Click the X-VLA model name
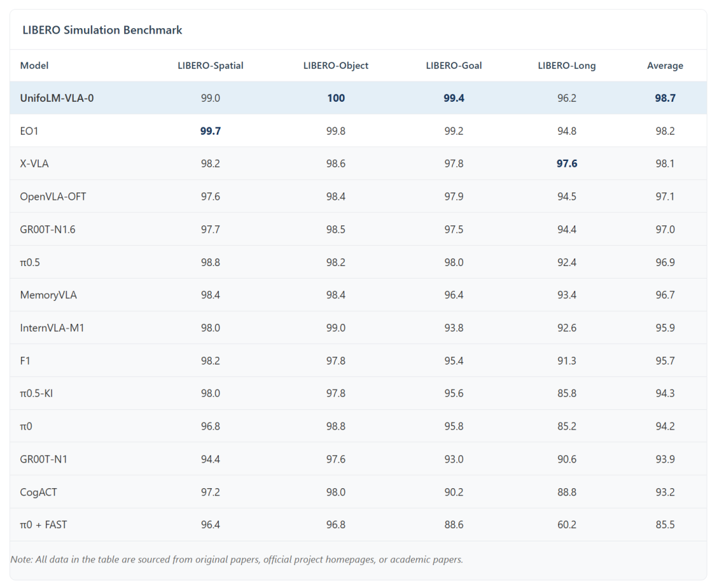 [x=34, y=164]
